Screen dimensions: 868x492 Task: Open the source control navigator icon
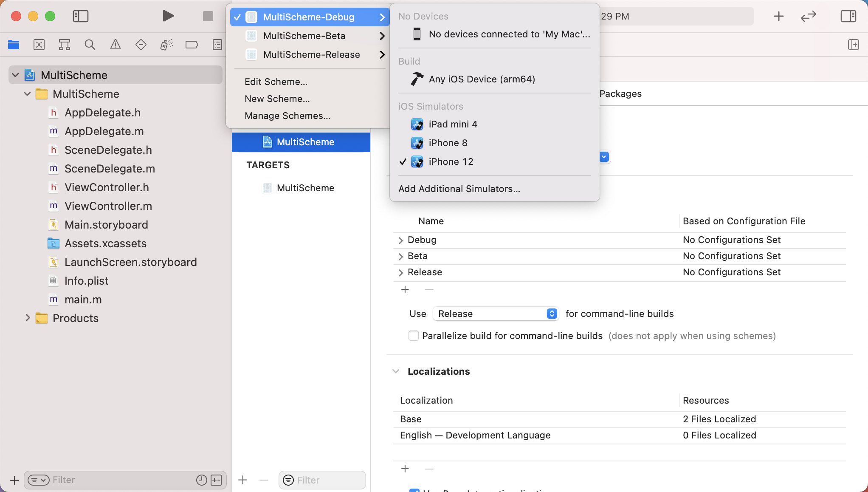[x=39, y=45]
